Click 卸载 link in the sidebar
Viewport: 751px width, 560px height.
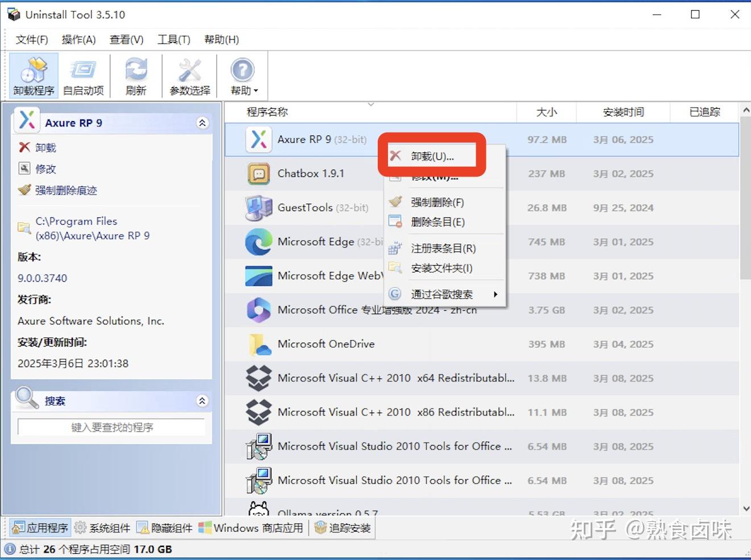click(46, 147)
